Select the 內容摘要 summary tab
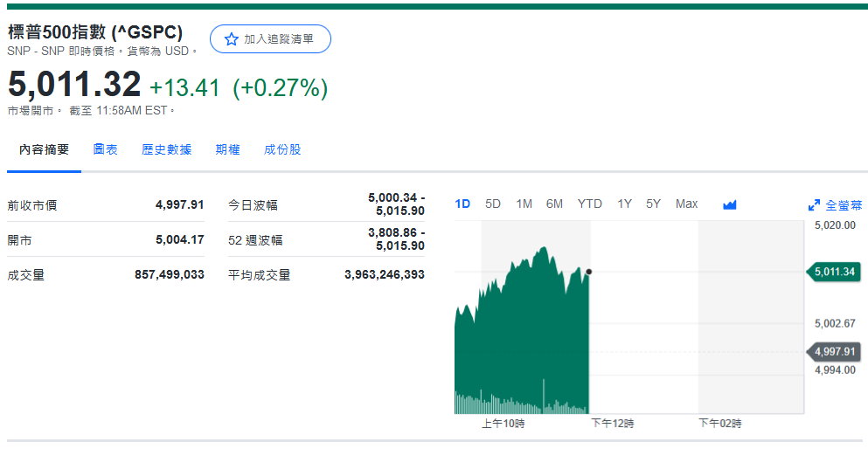Viewport: 868px width, 449px height. pos(44,149)
